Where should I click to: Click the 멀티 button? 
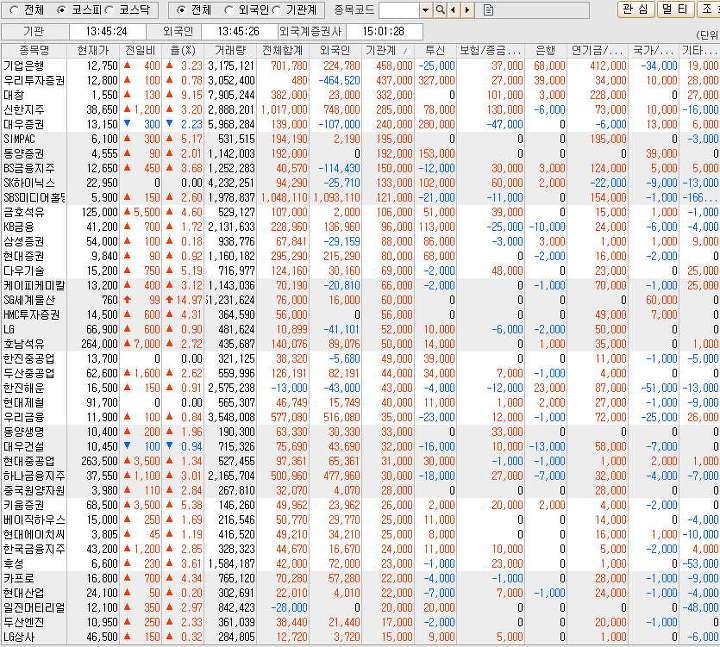click(675, 9)
